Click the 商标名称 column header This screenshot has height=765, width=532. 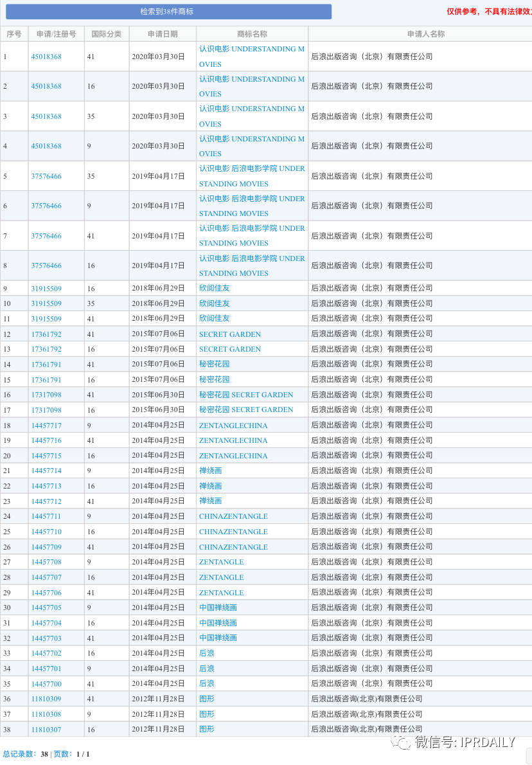click(x=252, y=34)
